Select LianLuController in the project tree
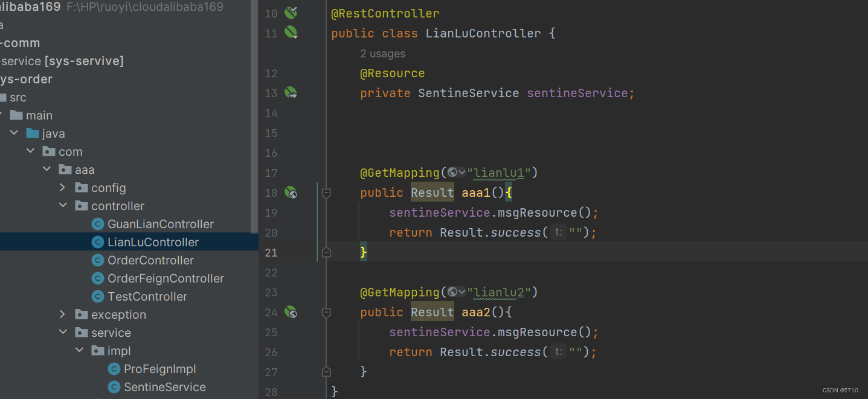The image size is (868, 399). click(x=153, y=241)
